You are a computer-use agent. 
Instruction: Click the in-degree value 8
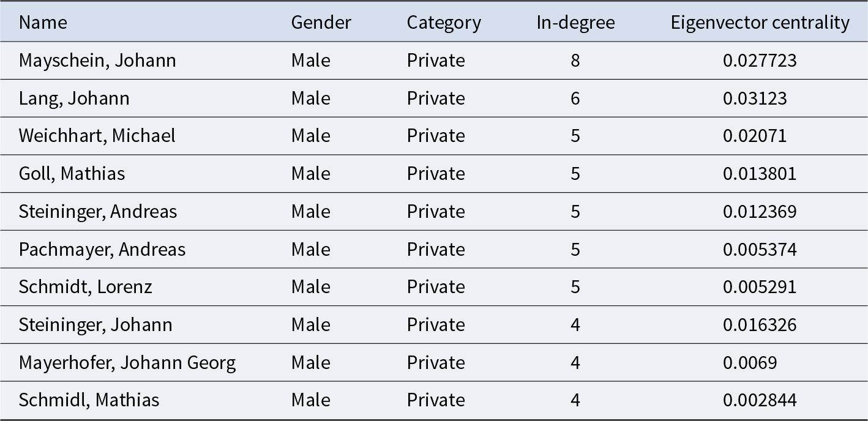point(575,61)
